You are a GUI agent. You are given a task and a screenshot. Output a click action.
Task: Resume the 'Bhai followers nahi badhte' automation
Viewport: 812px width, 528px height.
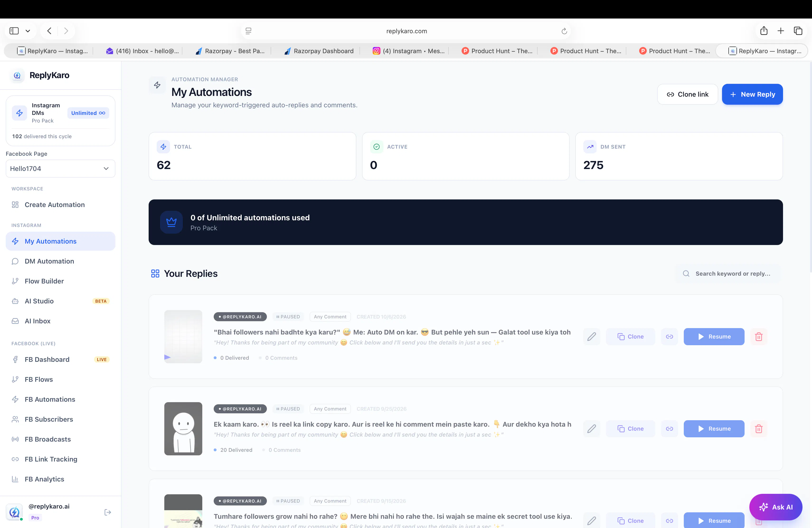pos(714,337)
